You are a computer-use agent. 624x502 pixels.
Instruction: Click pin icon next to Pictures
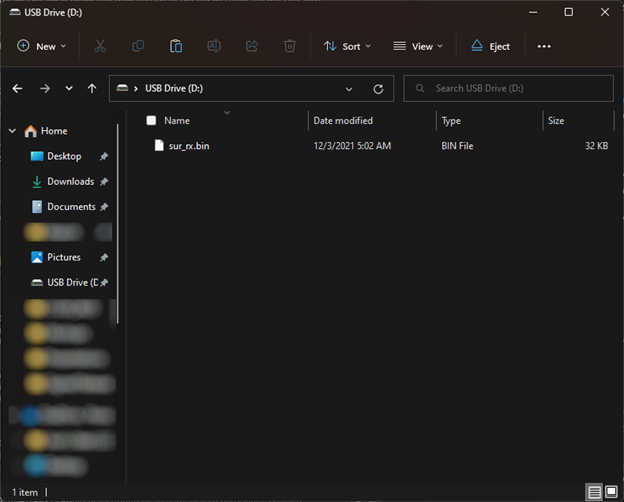coord(104,258)
